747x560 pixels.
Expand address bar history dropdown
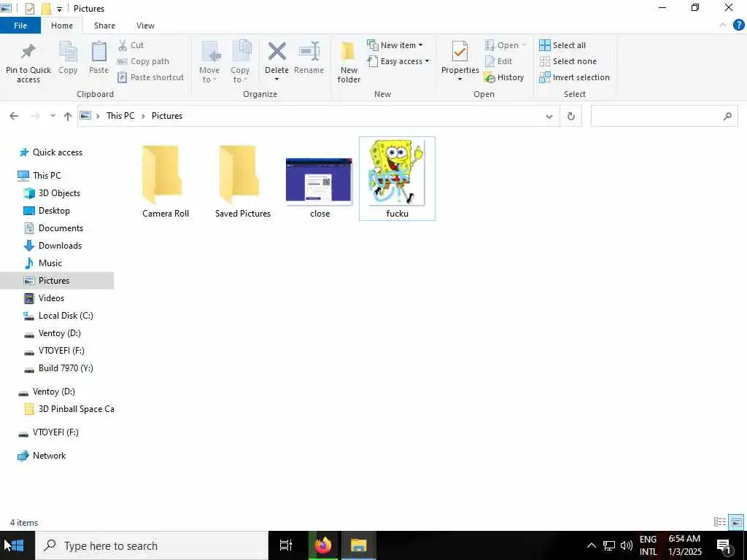click(549, 116)
